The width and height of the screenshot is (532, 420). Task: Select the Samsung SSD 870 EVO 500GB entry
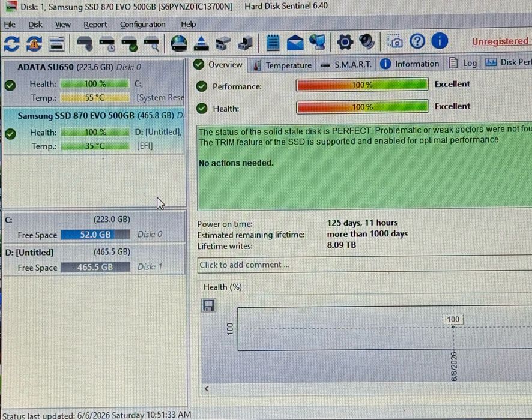click(x=94, y=131)
